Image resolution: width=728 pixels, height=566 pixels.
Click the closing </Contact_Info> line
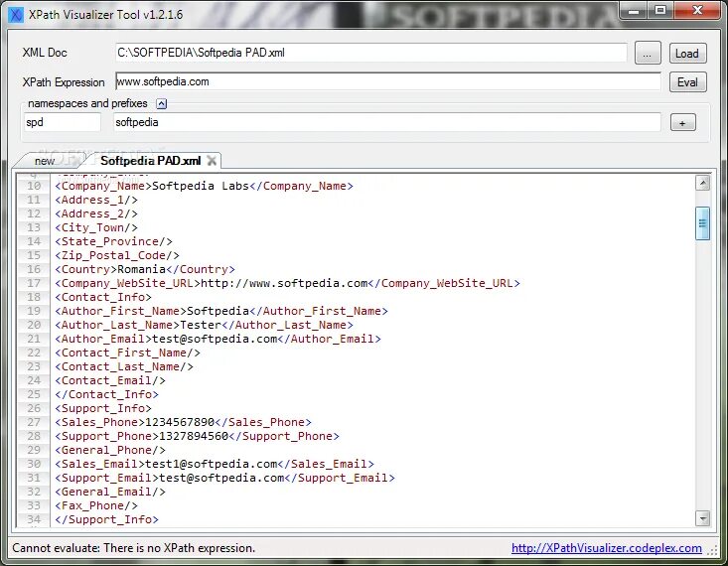click(x=107, y=395)
